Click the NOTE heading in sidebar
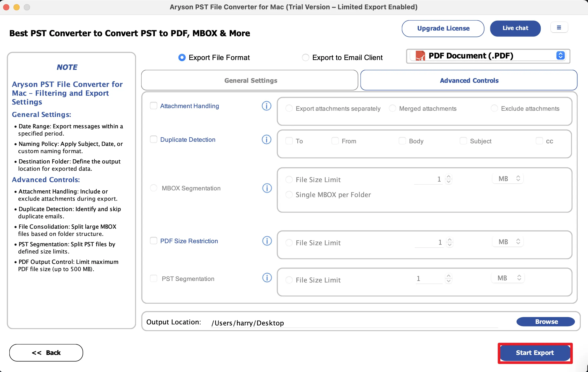The image size is (588, 372). (x=67, y=67)
